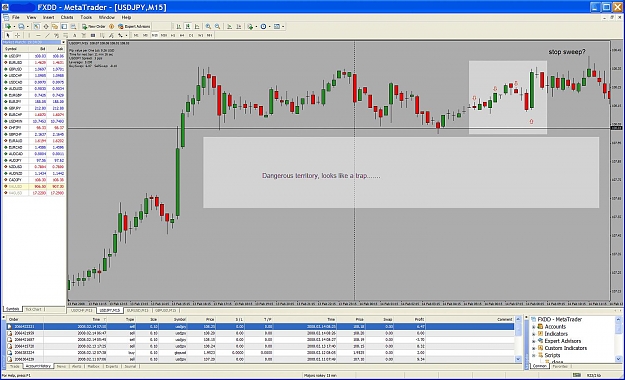
Task: Switch to the News terminal tab
Action: click(x=61, y=366)
